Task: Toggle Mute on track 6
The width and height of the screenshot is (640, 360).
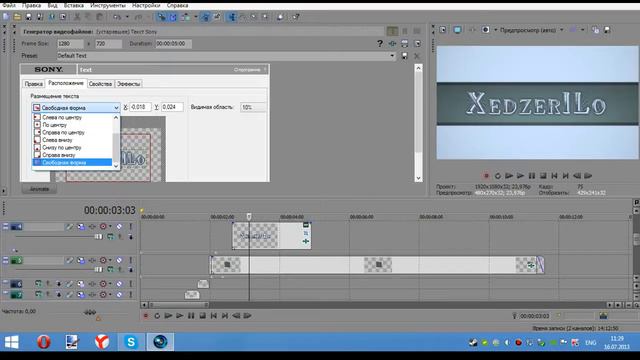Action: pyautogui.click(x=119, y=284)
